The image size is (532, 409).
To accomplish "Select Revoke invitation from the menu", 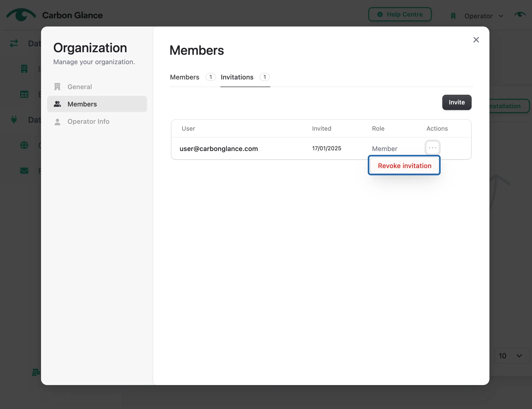I will [404, 166].
